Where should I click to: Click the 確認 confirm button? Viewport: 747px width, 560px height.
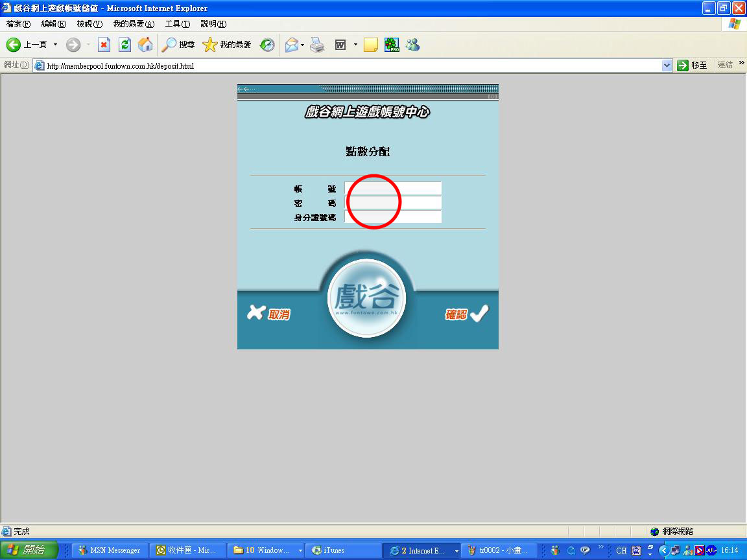coord(468,313)
